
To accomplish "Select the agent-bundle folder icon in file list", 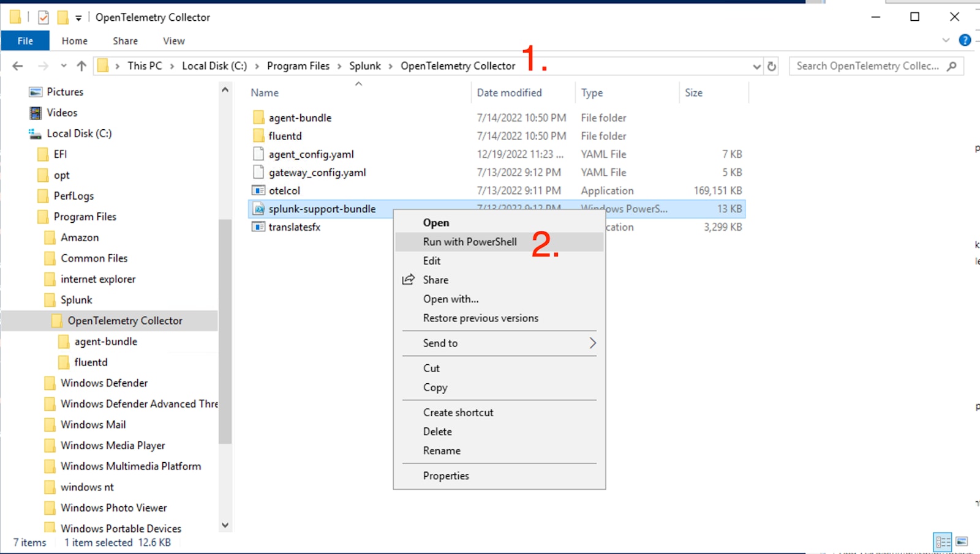I will tap(258, 118).
